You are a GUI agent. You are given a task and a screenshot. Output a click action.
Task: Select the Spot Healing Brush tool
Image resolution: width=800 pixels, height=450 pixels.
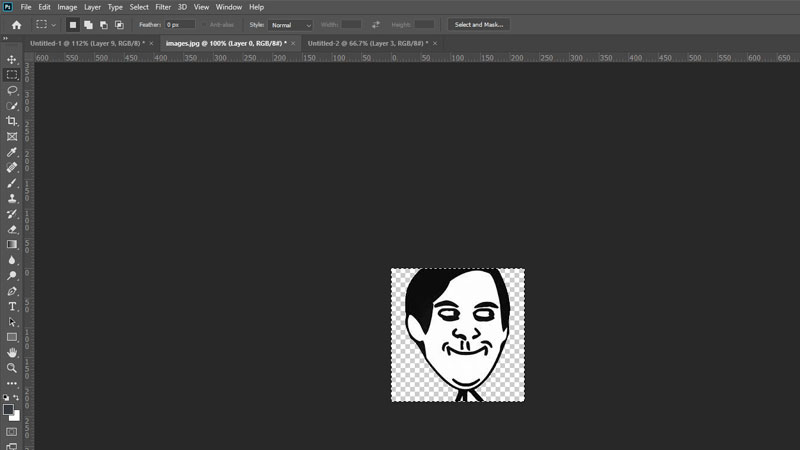(x=12, y=167)
